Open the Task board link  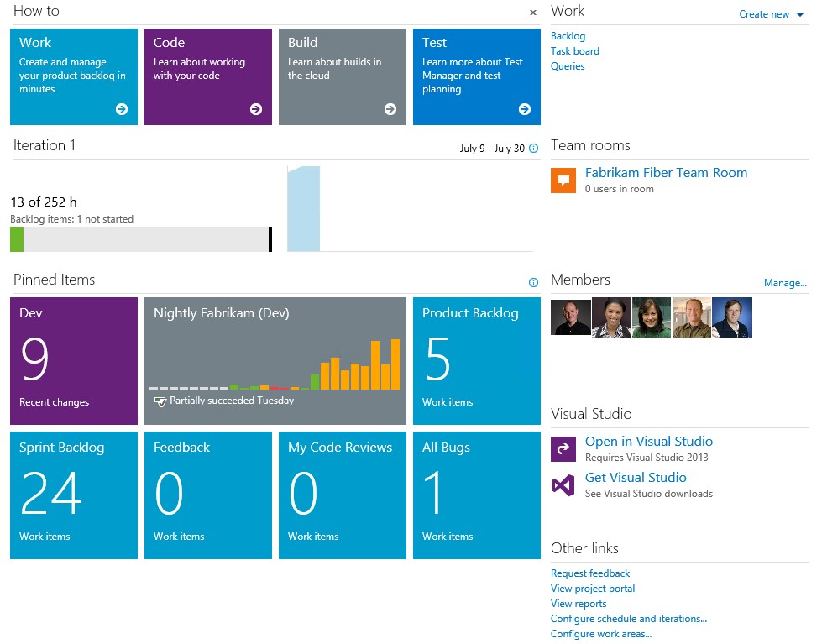(x=574, y=51)
